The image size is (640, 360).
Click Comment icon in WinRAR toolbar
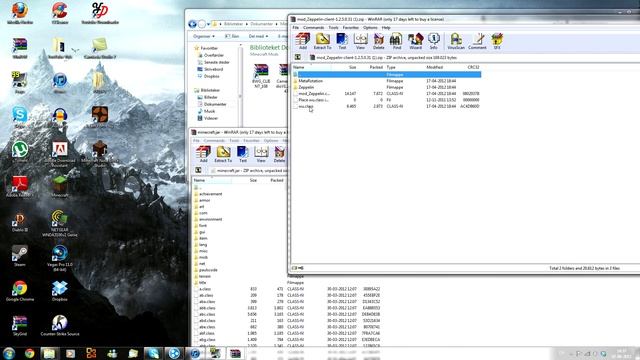point(477,41)
